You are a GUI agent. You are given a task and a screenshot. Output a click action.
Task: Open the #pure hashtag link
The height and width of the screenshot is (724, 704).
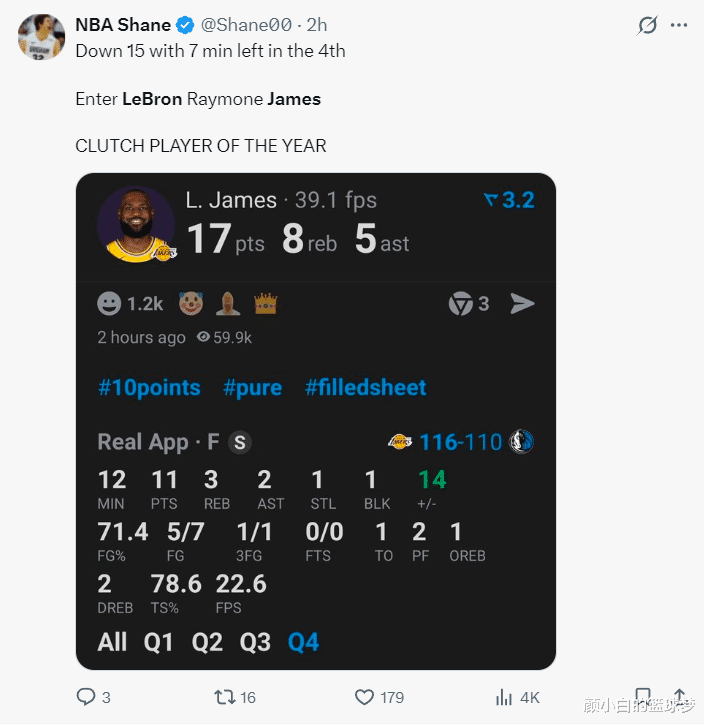click(252, 388)
